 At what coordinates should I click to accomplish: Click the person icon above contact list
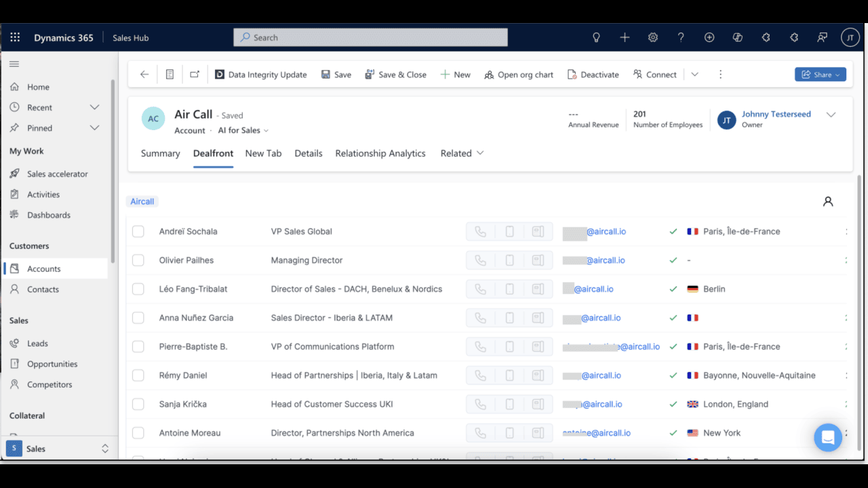tap(828, 201)
